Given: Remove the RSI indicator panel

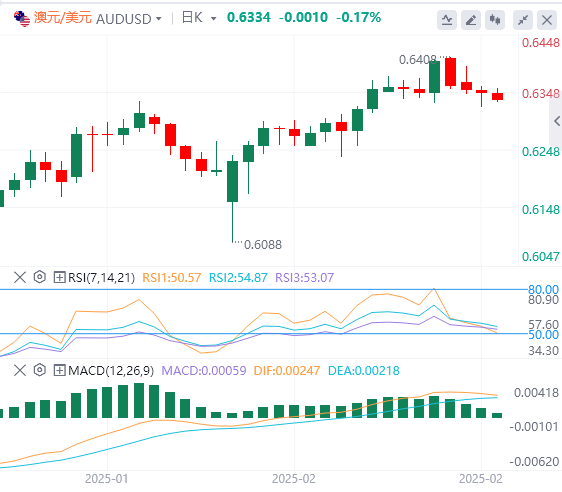Looking at the screenshot, I should click(20, 277).
